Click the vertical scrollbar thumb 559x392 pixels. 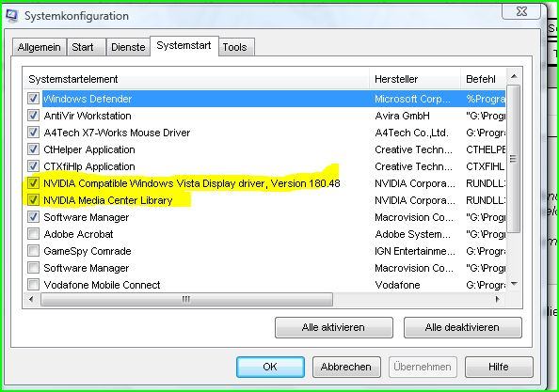[514, 159]
